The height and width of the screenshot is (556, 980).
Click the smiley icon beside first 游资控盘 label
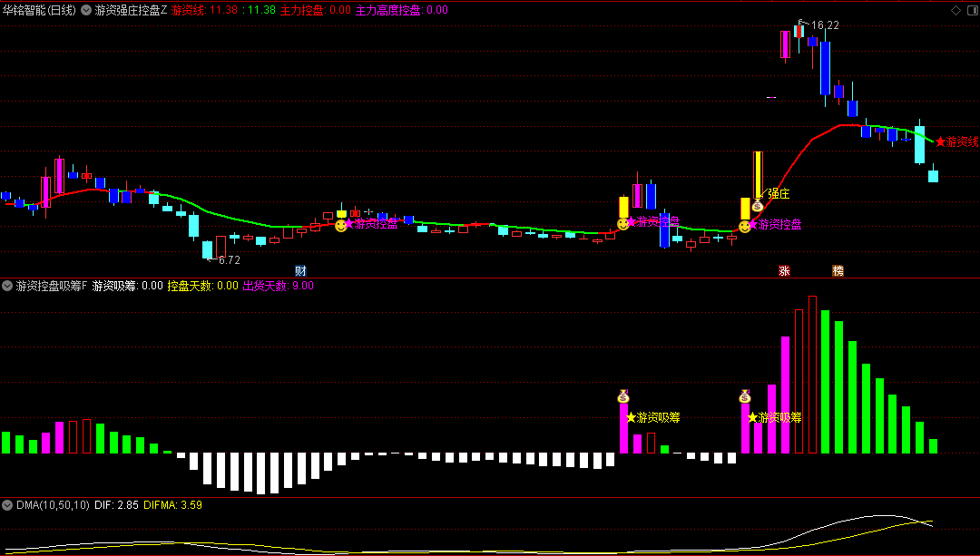[x=340, y=226]
